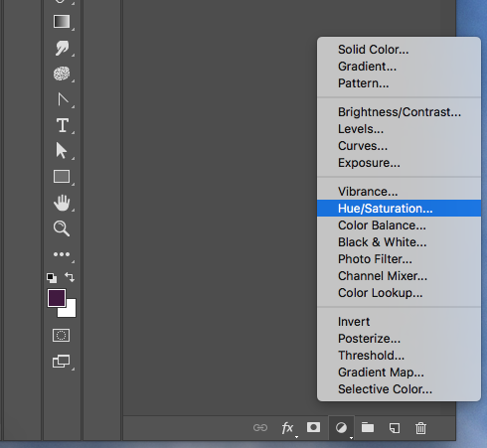Add a Channel Mixer... adjustment

[x=399, y=276]
